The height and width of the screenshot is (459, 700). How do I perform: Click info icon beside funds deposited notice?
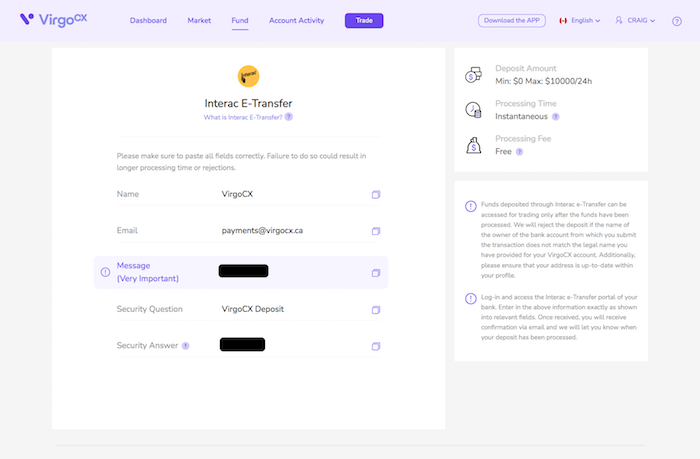[x=471, y=206]
